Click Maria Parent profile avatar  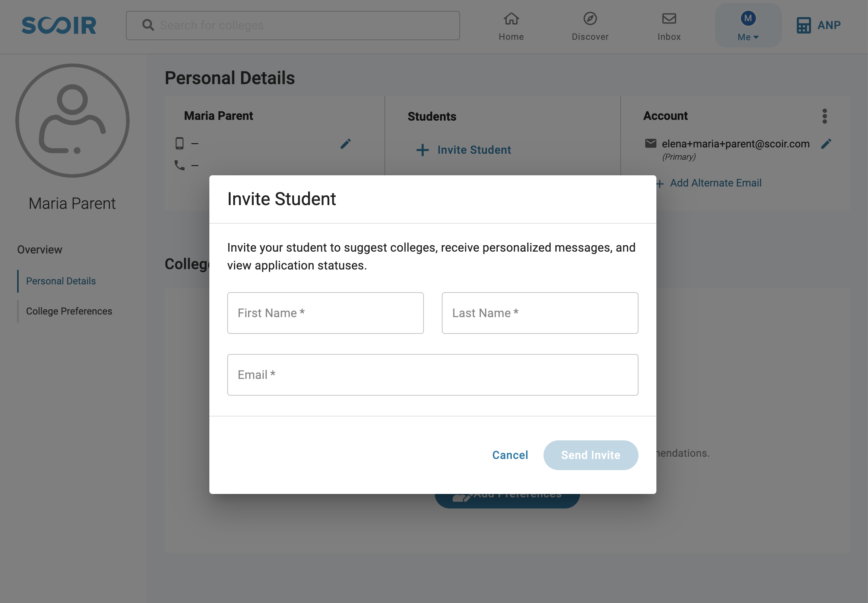(72, 121)
